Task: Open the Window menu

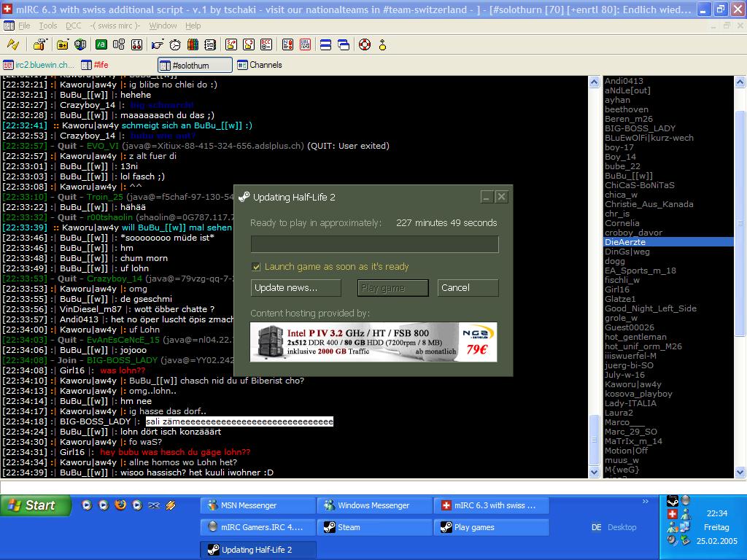Action: pyautogui.click(x=163, y=26)
